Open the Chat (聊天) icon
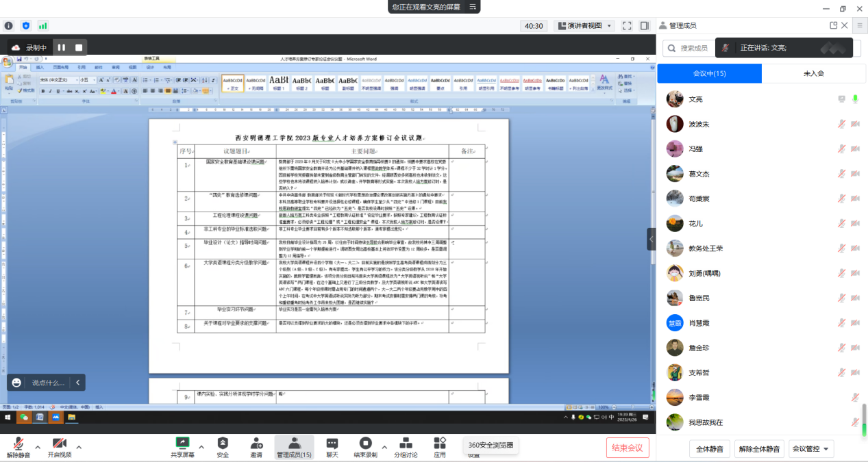868x462 pixels. click(332, 443)
